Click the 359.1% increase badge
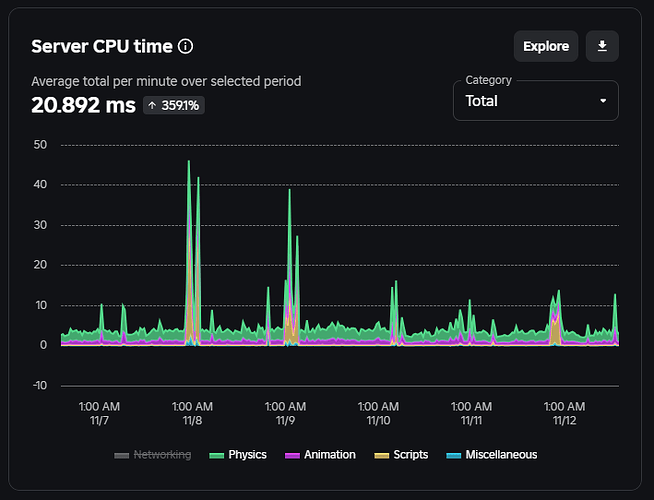The height and width of the screenshot is (500, 654). [x=174, y=105]
